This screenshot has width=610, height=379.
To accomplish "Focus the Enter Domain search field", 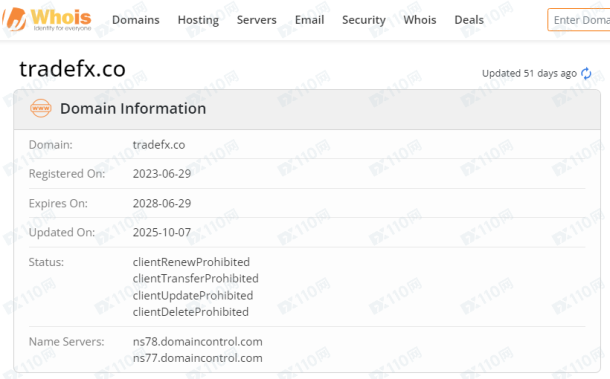I will click(x=579, y=20).
